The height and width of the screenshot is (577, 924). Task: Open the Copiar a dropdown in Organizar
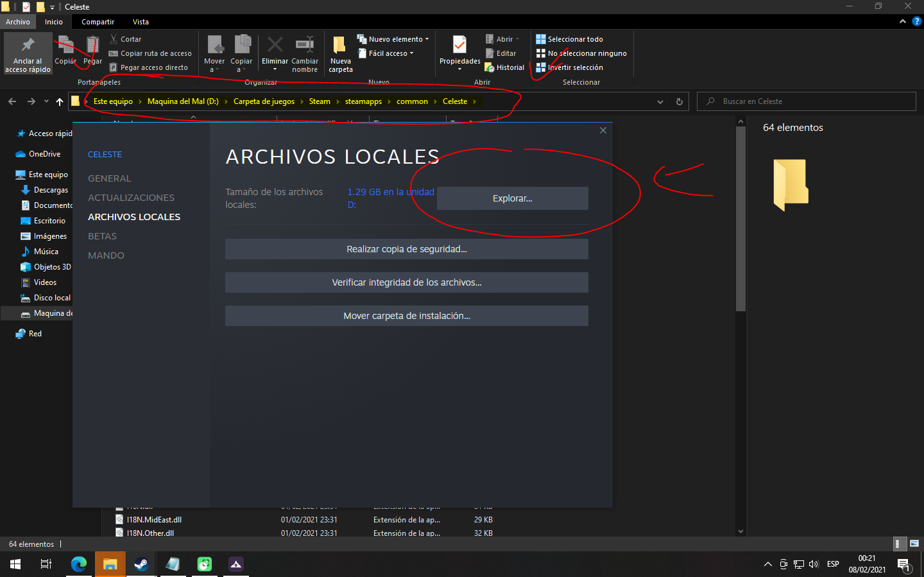(x=241, y=53)
